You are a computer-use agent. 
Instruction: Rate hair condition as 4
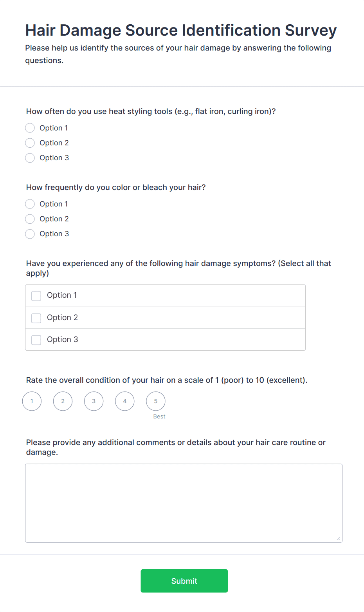[124, 401]
